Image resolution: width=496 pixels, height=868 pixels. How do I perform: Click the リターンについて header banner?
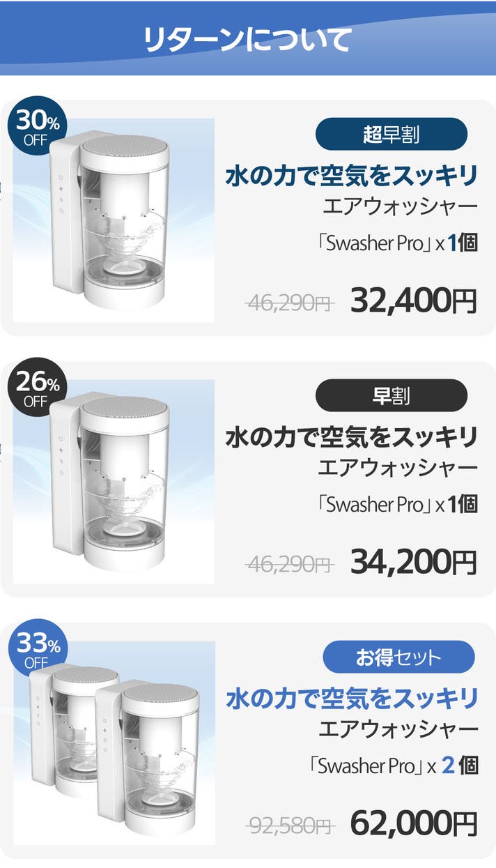click(x=248, y=39)
